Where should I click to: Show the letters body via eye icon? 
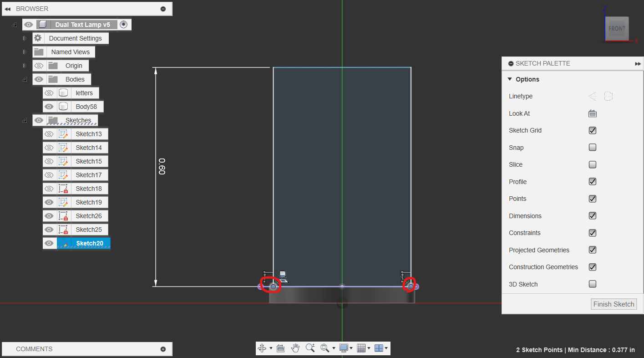49,93
